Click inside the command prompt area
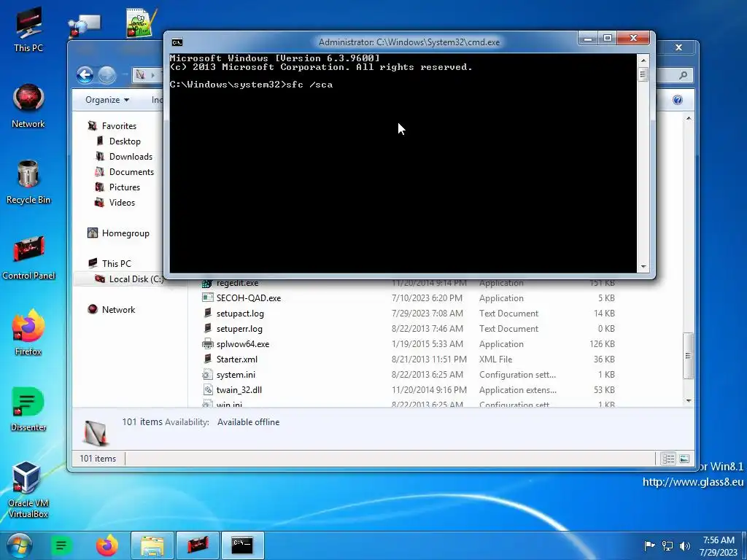The width and height of the screenshot is (747, 560). coord(403,163)
